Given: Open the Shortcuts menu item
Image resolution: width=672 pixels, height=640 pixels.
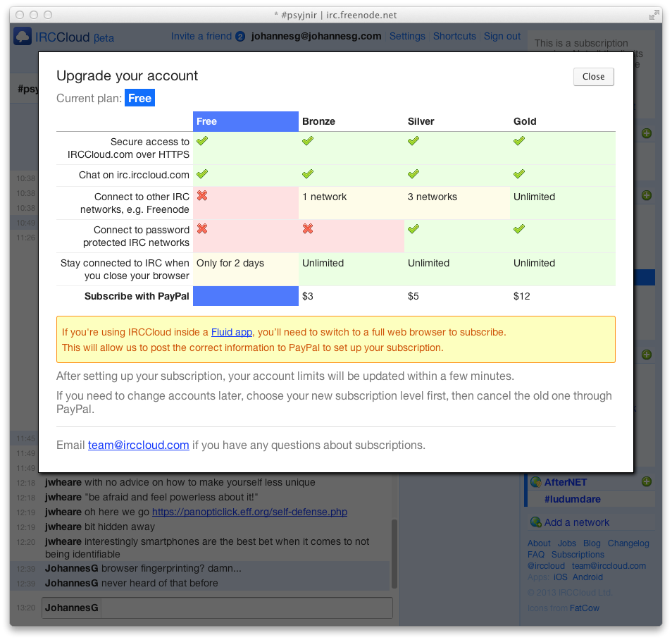Looking at the screenshot, I should pos(454,36).
